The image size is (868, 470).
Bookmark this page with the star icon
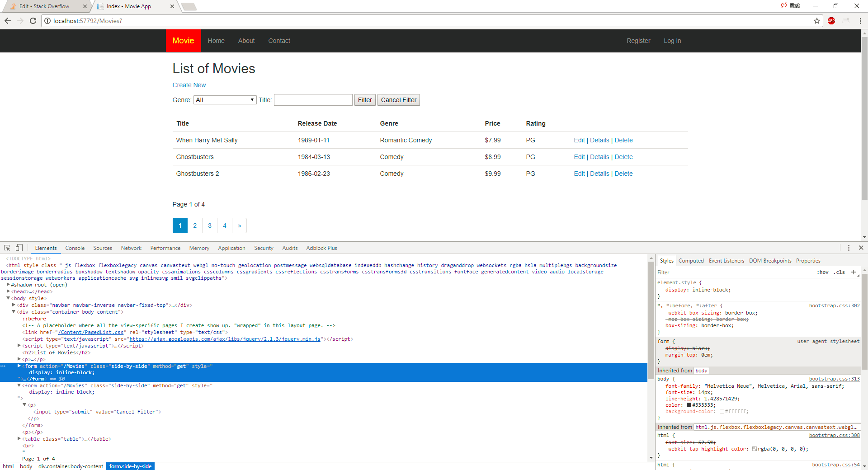(817, 21)
